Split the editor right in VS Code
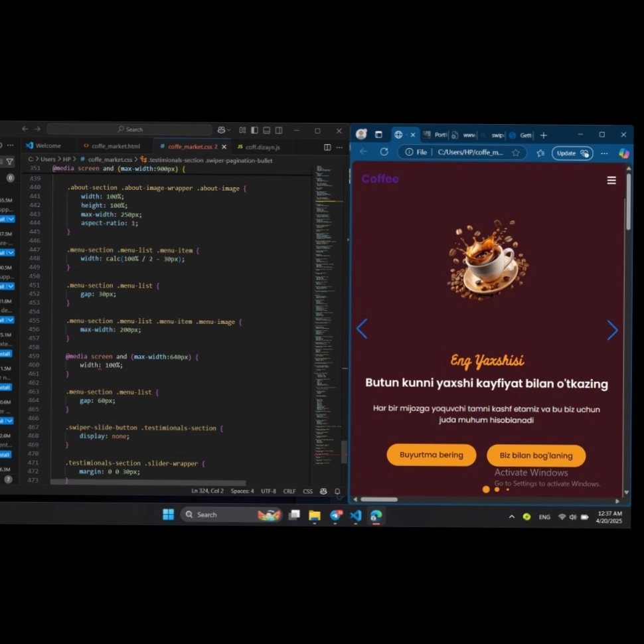Screen dimensions: 644x644 pos(327,147)
